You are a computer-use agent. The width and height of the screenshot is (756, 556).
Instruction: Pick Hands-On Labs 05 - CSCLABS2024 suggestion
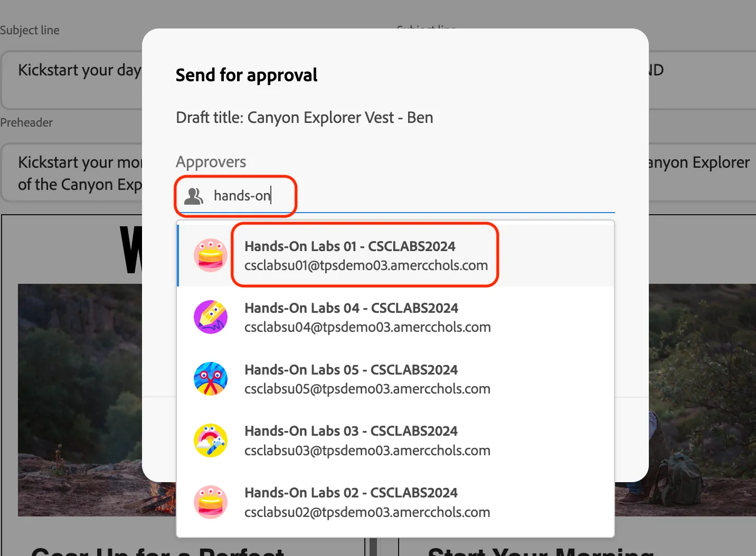click(396, 379)
